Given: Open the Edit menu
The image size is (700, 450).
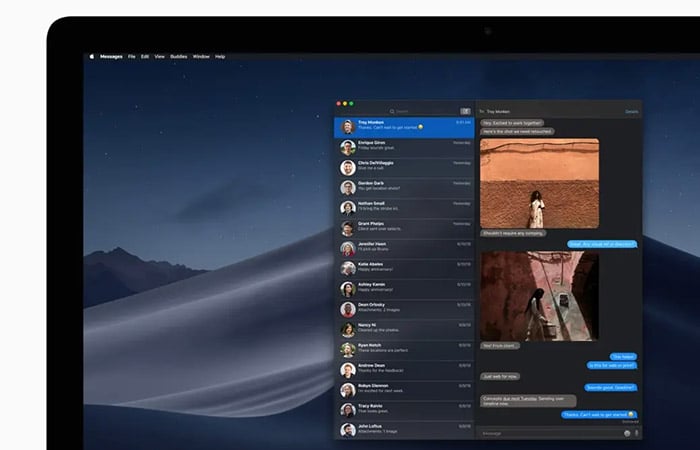Looking at the screenshot, I should (x=145, y=57).
